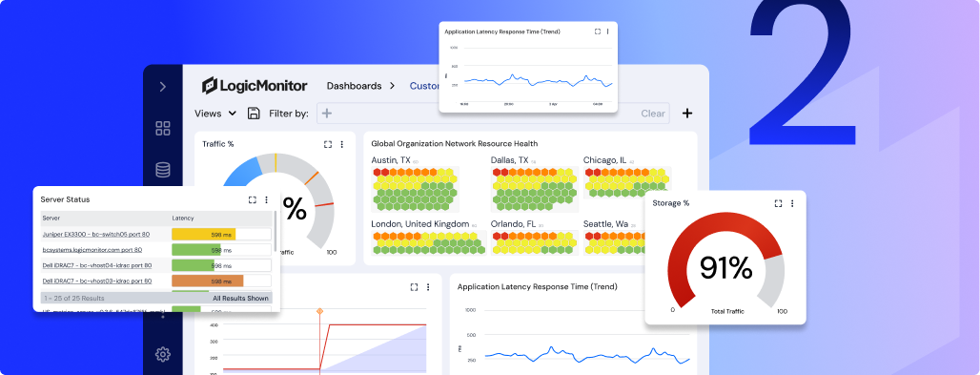
Task: Click the Global Organization Network Resource Health title
Action: [x=455, y=144]
